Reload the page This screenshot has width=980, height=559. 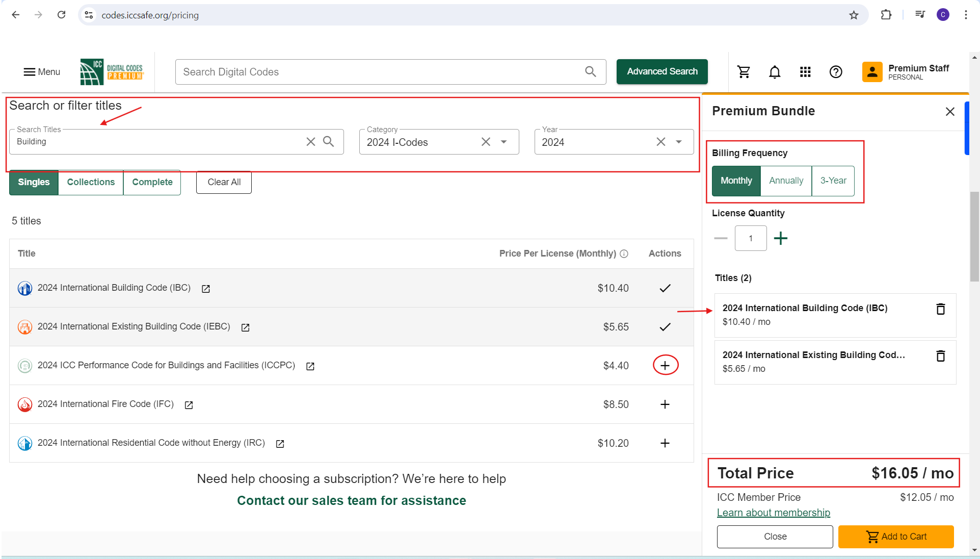(x=61, y=15)
